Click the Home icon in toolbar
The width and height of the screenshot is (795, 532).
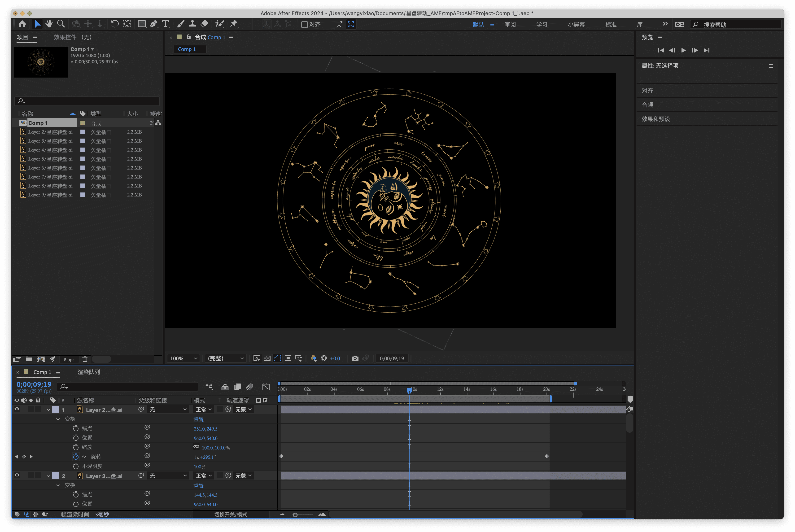tap(22, 24)
